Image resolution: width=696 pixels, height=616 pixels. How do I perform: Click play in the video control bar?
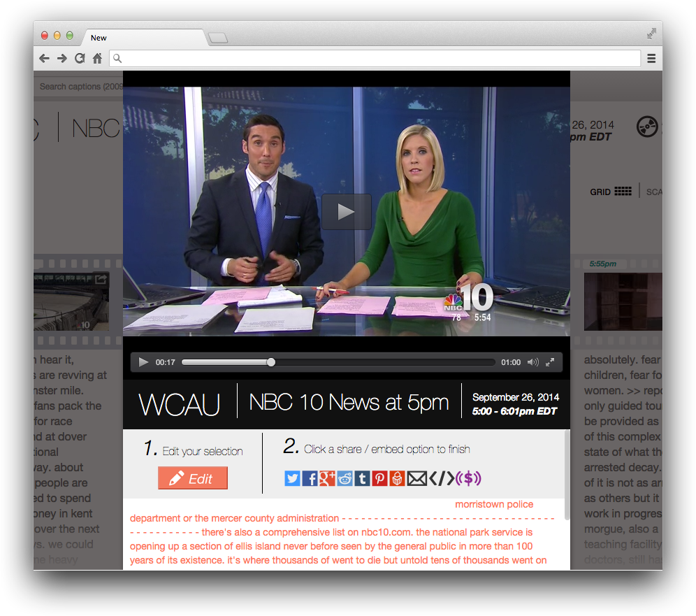coord(143,362)
